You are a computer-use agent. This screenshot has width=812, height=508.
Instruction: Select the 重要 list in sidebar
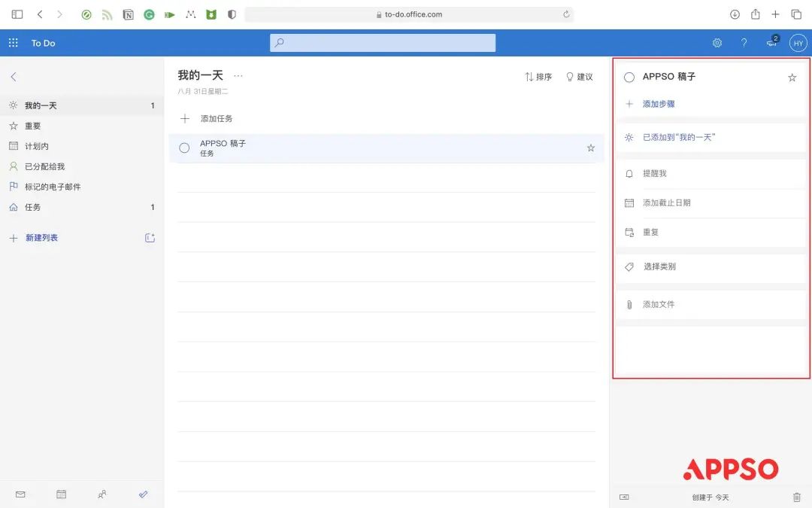33,126
